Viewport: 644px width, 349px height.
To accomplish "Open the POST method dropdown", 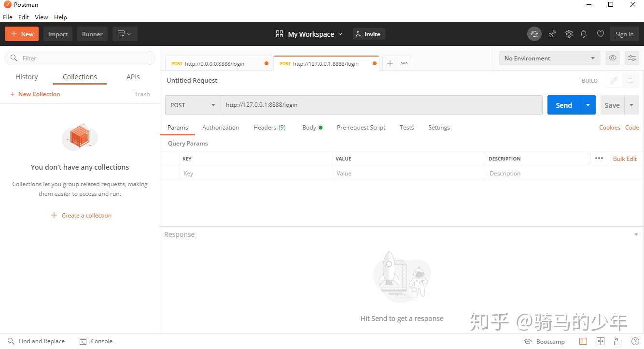I will (193, 105).
